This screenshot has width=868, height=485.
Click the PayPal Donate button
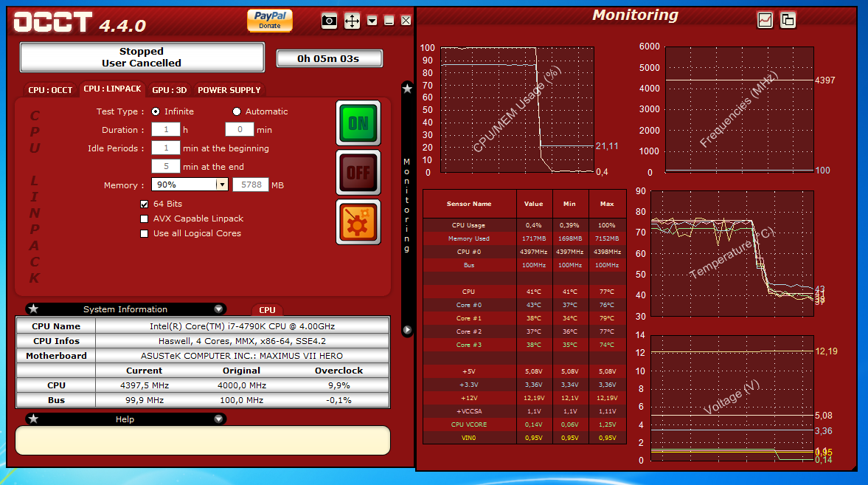click(x=270, y=21)
